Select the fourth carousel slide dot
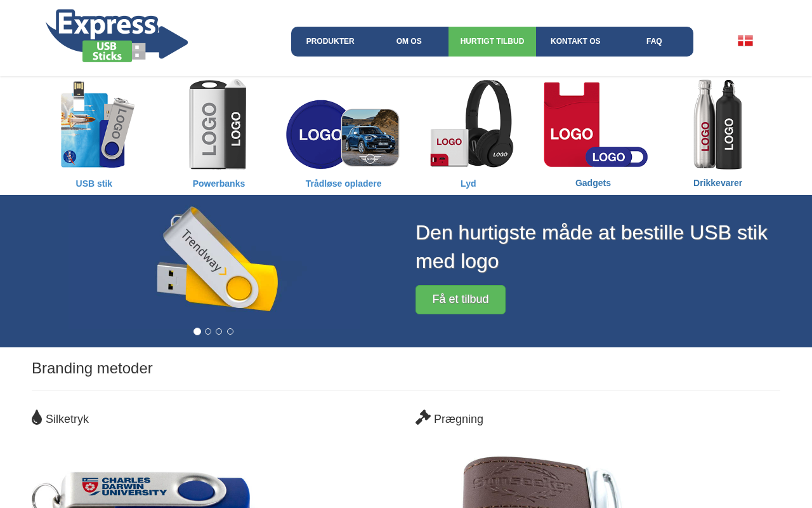 coord(230,331)
